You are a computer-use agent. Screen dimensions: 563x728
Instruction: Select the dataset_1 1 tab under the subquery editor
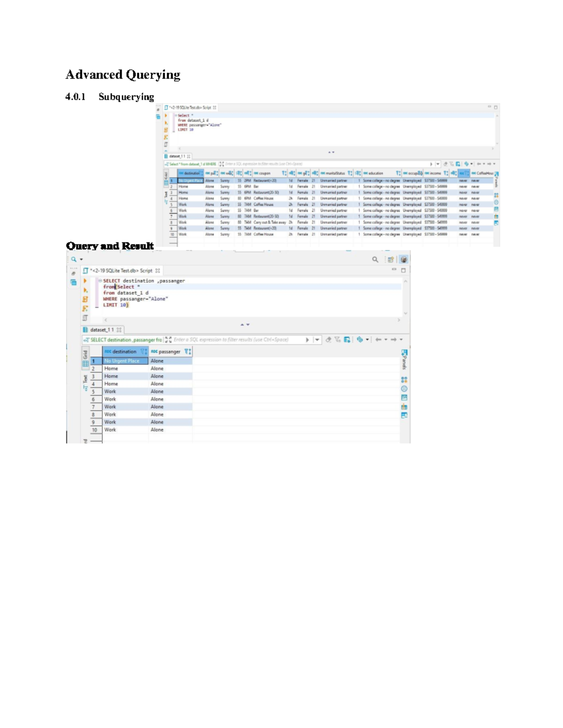click(101, 330)
